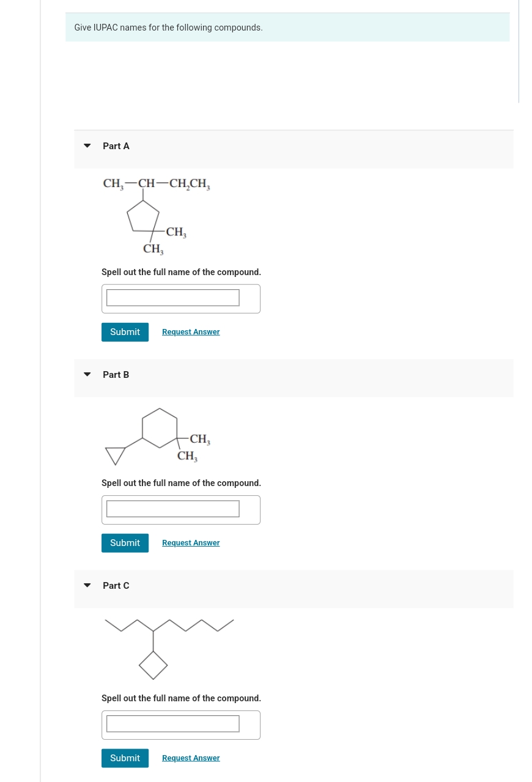The height and width of the screenshot is (782, 532).
Task: Collapse the Part A section
Action: (x=87, y=145)
